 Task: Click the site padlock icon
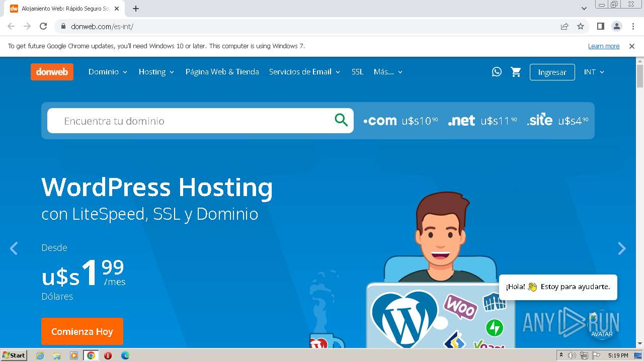63,27
